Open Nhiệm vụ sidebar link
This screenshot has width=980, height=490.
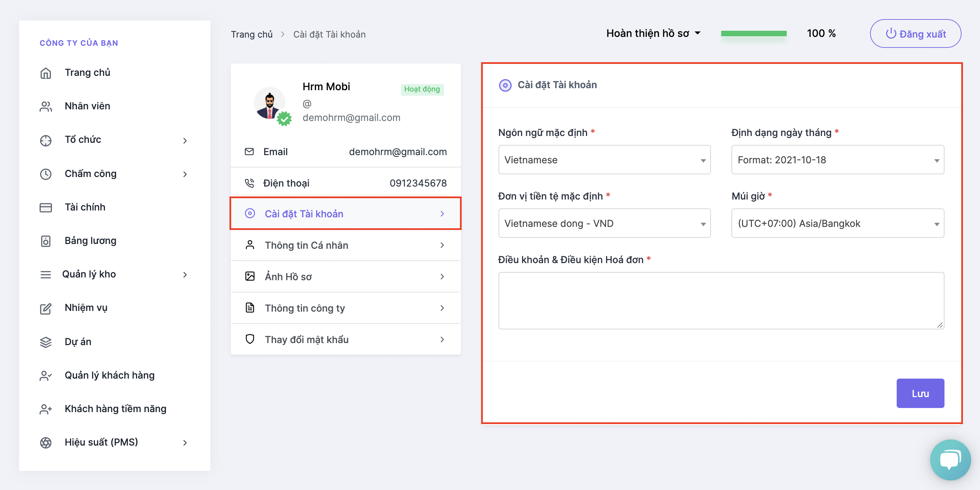pyautogui.click(x=86, y=309)
